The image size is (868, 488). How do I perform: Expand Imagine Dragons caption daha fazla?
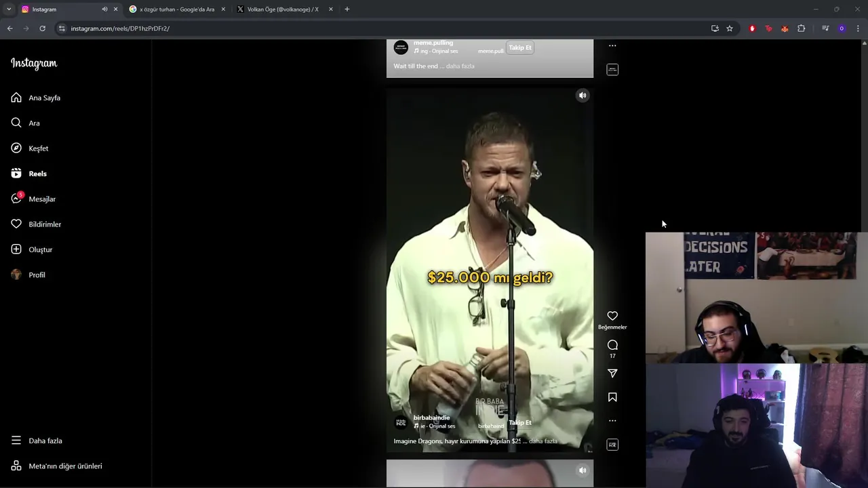point(542,441)
